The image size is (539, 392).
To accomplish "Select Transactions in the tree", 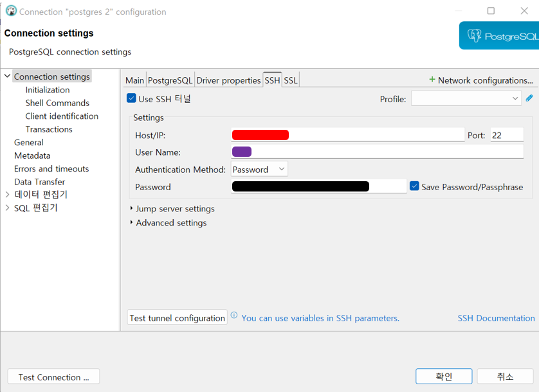I will (49, 129).
